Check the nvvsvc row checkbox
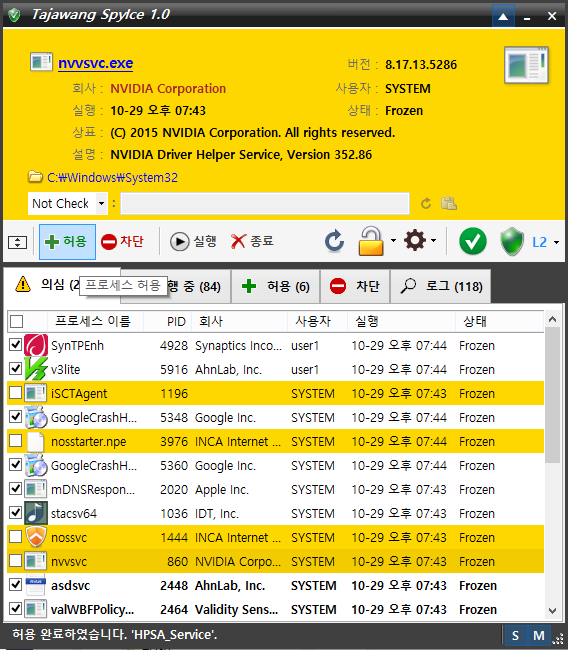This screenshot has height=650, width=568. (15, 561)
